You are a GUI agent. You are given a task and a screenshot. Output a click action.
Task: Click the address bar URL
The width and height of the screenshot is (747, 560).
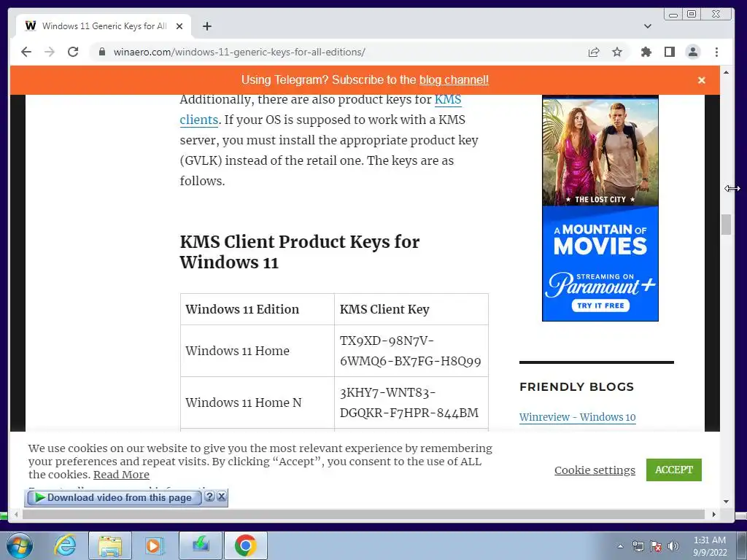(239, 52)
